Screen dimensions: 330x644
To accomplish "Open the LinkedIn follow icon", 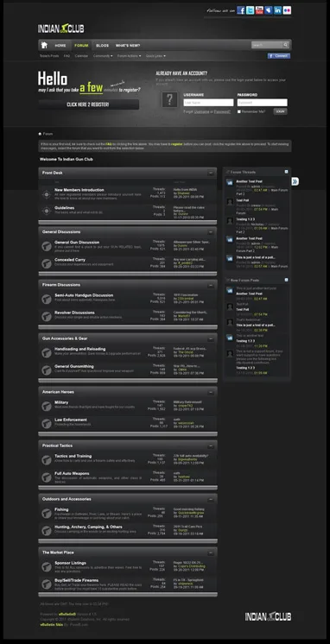I will pos(278,10).
